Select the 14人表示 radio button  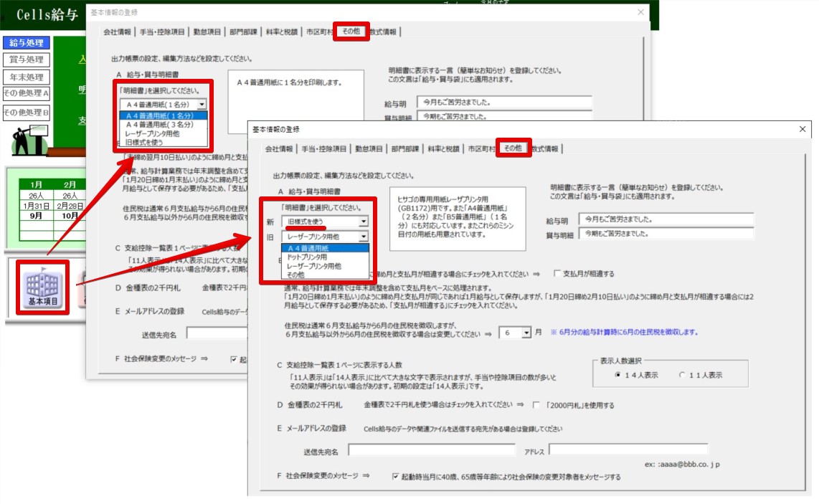[617, 375]
